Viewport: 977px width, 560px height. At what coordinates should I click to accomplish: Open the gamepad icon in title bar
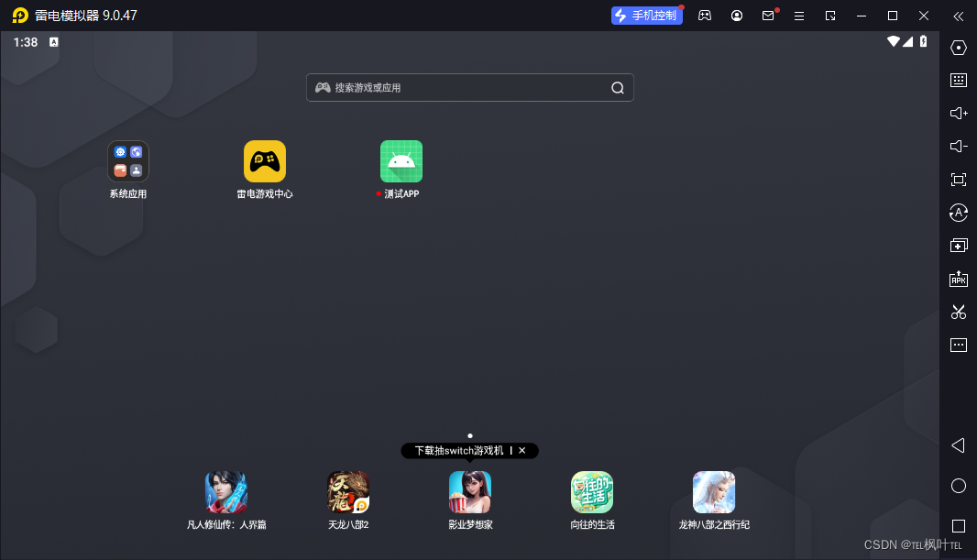point(705,16)
